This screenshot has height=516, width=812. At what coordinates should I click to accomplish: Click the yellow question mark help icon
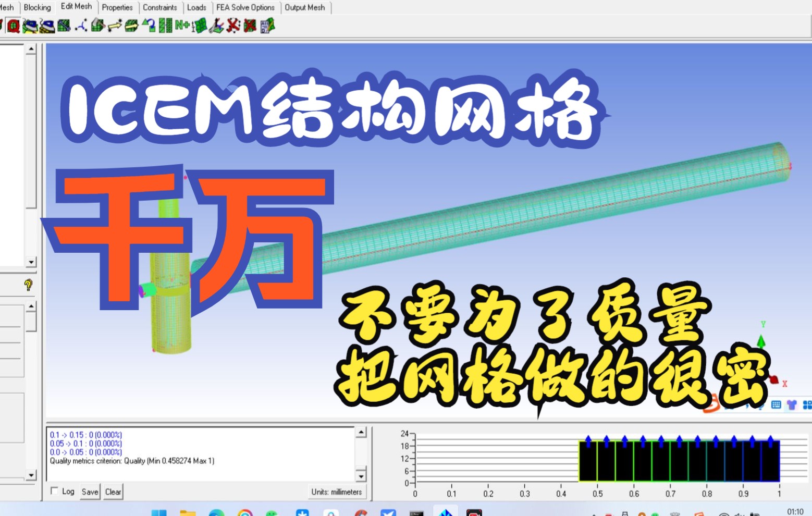(x=28, y=285)
